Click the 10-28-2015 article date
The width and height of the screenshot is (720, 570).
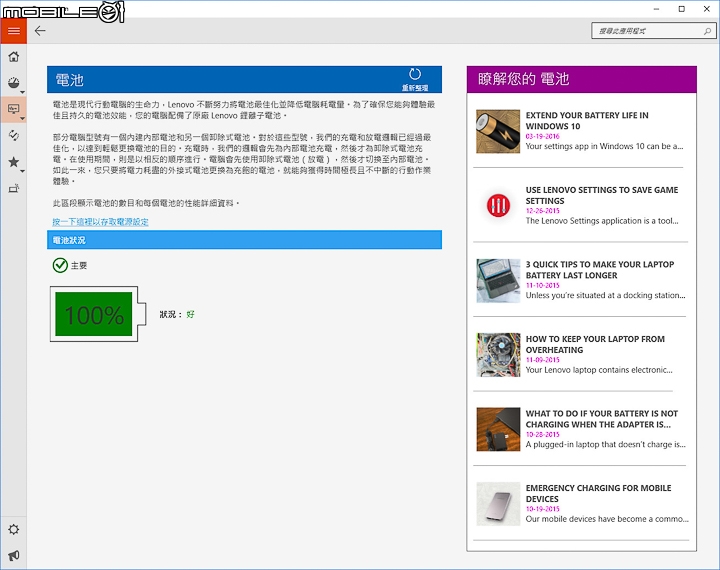point(543,434)
